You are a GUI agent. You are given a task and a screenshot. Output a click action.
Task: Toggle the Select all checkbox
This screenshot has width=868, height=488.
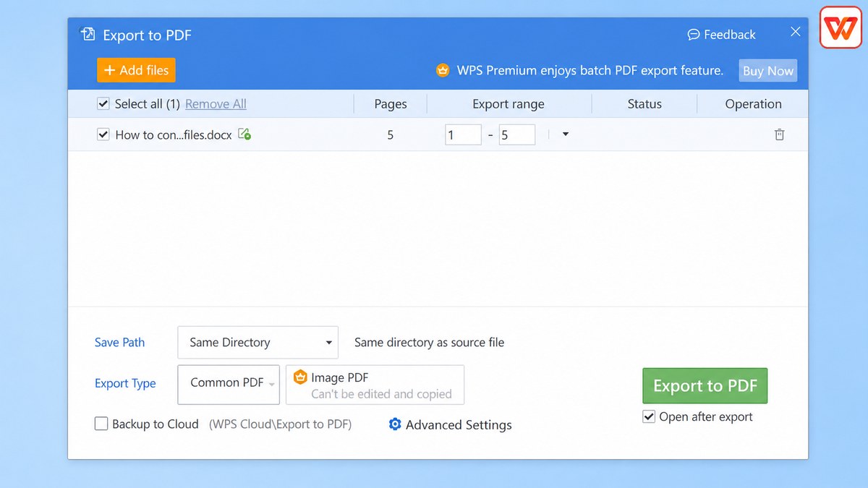[x=103, y=104]
